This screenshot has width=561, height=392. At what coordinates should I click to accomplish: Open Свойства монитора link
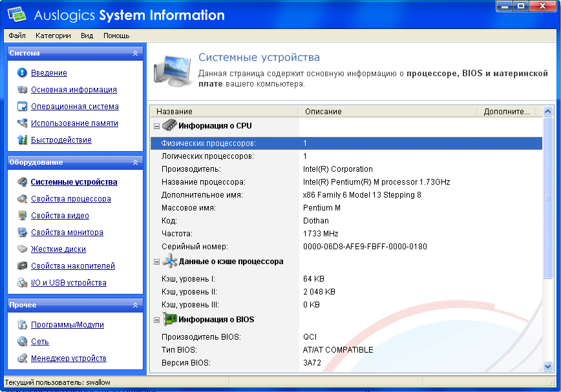(67, 232)
